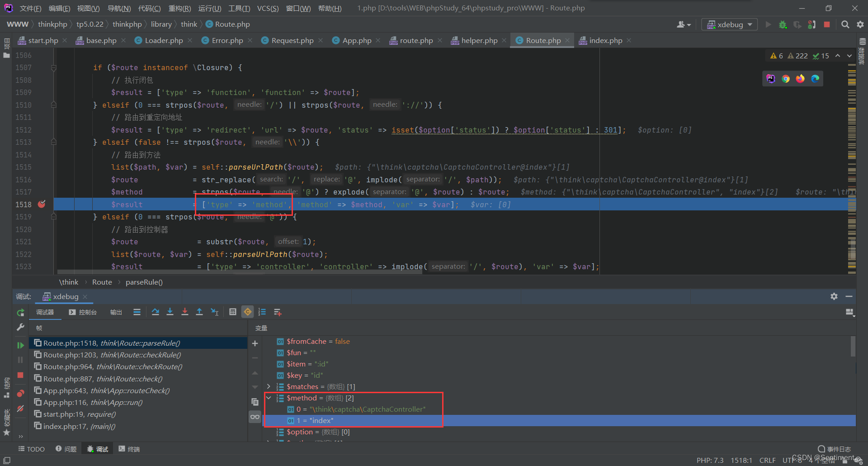Click Resume Program icon in debug sidebar
This screenshot has height=466, width=868.
click(20, 346)
